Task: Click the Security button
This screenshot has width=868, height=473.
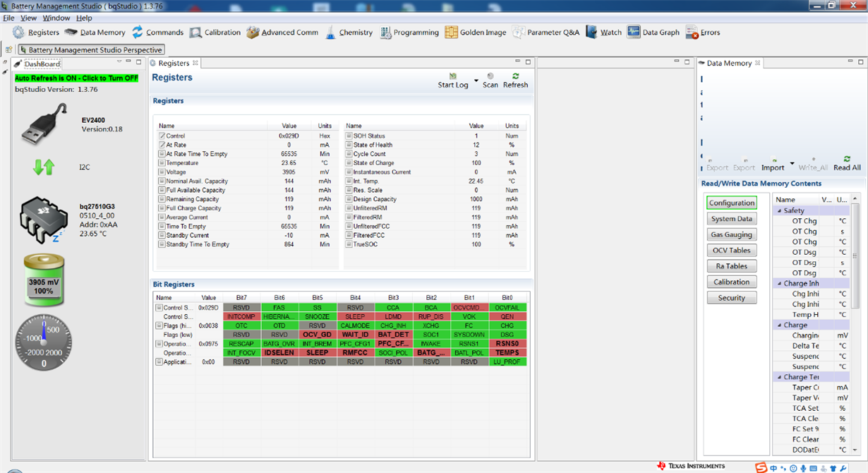Action: (x=732, y=298)
